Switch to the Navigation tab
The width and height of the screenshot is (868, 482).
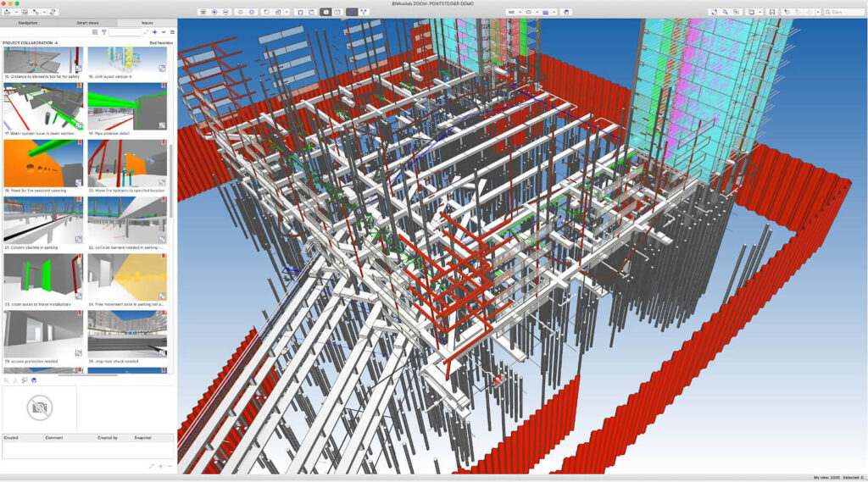(28, 23)
